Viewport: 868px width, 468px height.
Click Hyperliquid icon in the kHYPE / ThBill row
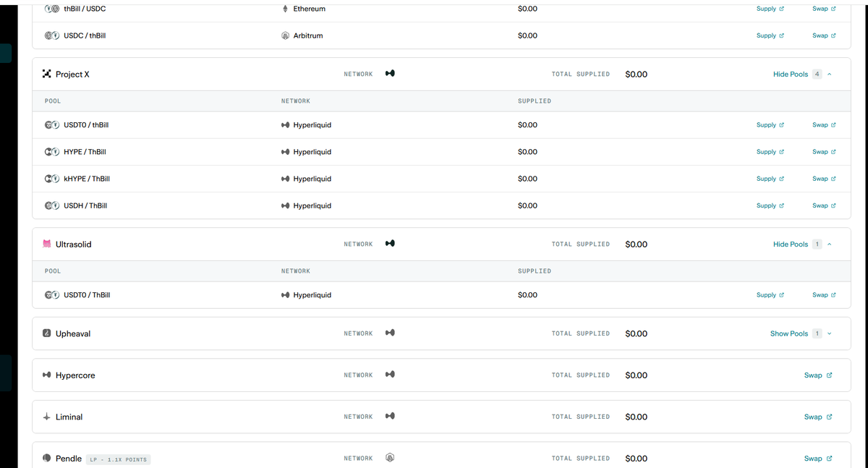(x=285, y=179)
